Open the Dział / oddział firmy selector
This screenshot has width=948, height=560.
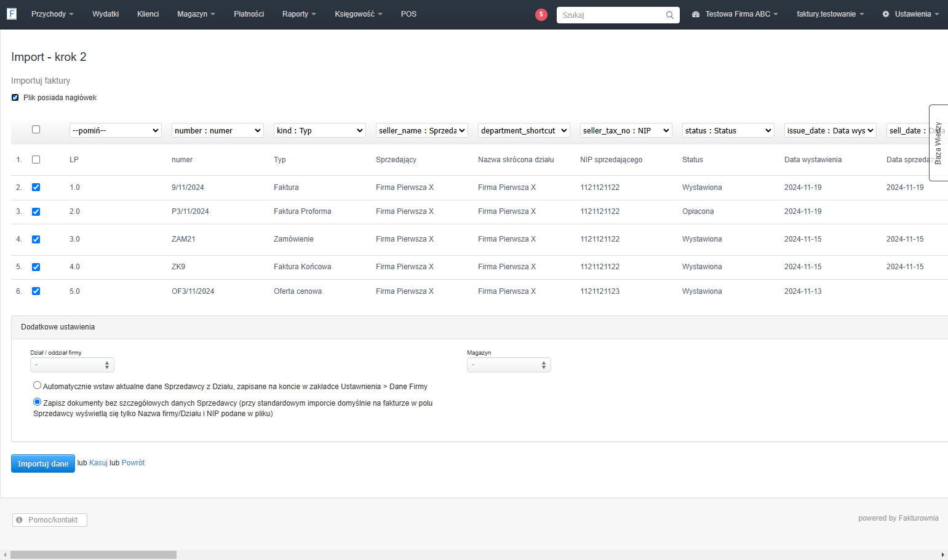tap(72, 365)
